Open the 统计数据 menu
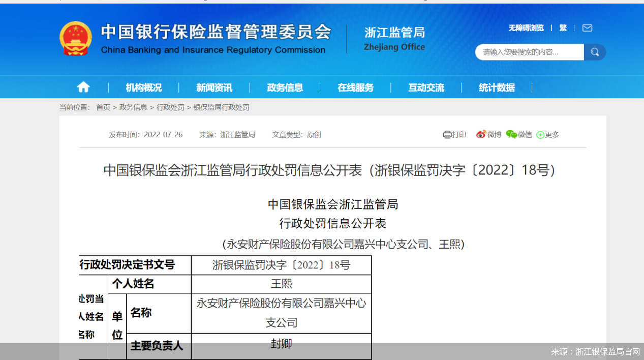Image resolution: width=644 pixels, height=360 pixels. [497, 87]
